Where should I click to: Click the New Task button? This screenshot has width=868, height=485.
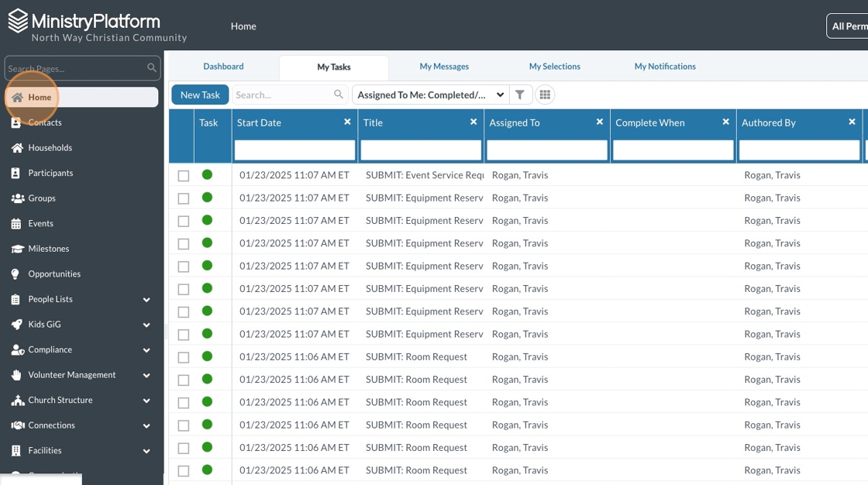[x=200, y=95]
